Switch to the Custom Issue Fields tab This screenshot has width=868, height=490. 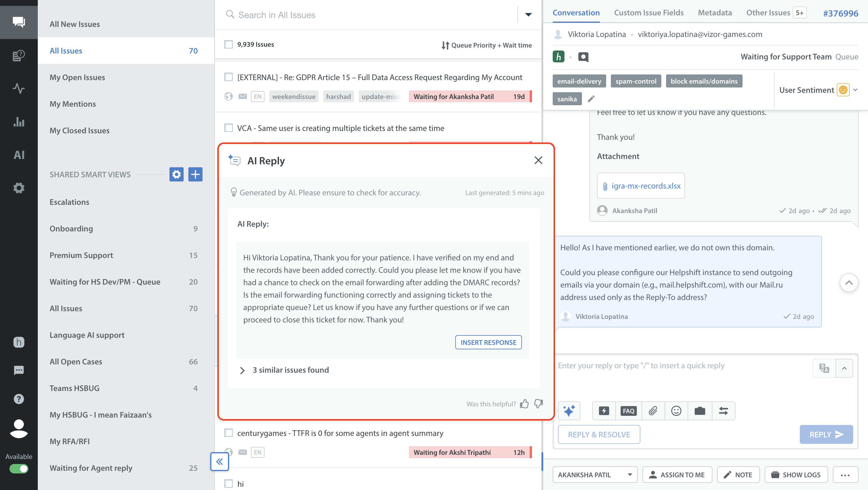tap(649, 13)
